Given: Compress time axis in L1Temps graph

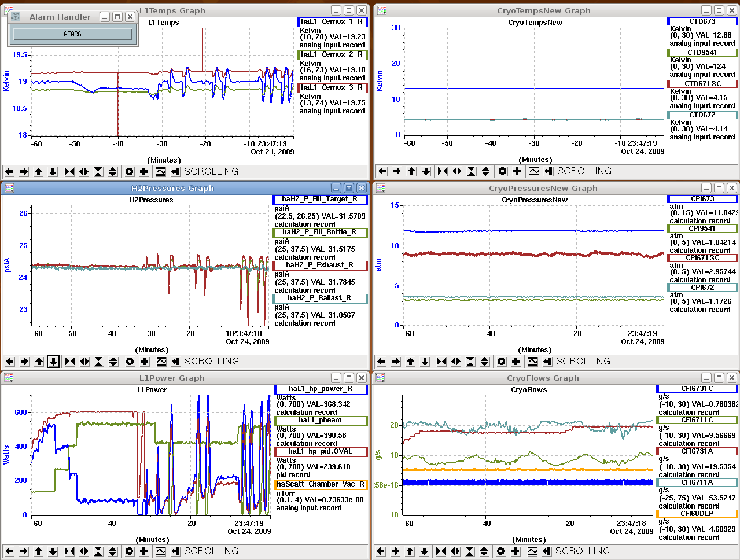Looking at the screenshot, I should coord(69,172).
